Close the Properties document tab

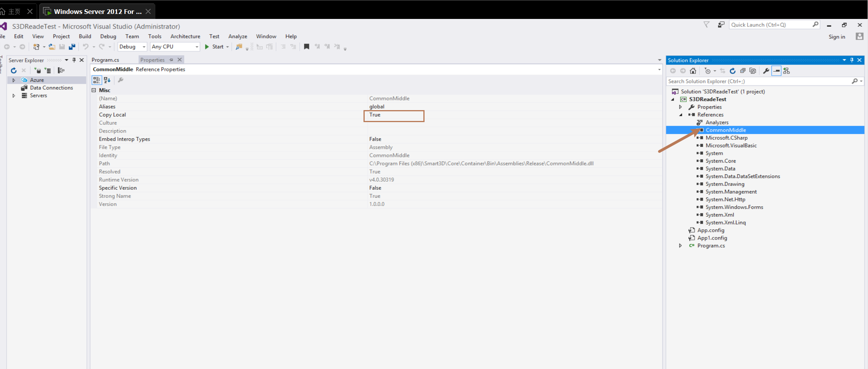pos(180,60)
